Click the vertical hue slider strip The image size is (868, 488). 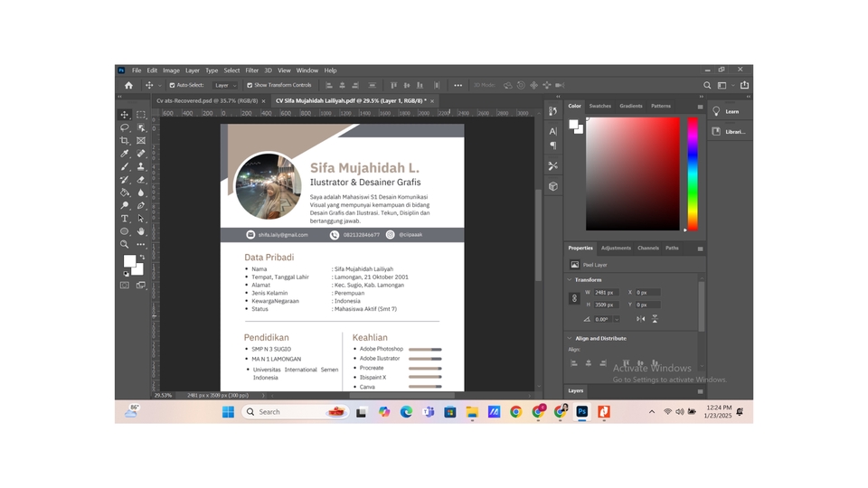[693, 174]
